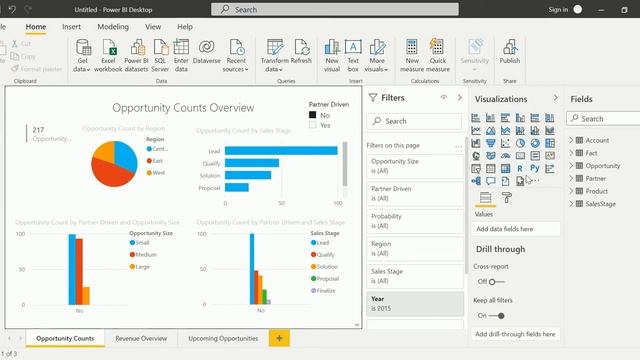The image size is (640, 360).
Task: Select the Stacked bar chart visual
Action: point(476,118)
